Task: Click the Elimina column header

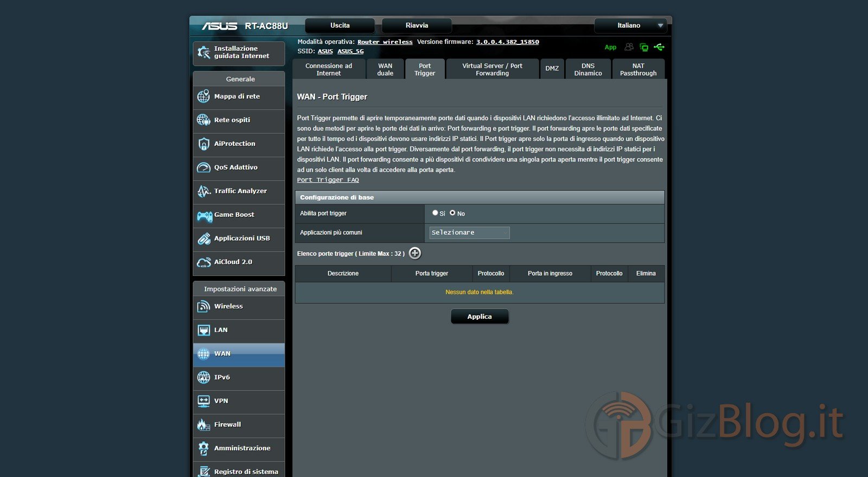Action: 646,274
